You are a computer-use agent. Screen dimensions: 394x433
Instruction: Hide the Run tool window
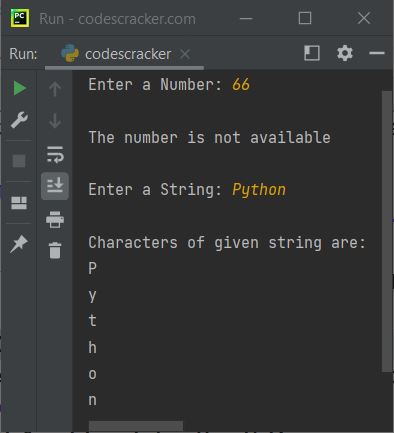(377, 53)
